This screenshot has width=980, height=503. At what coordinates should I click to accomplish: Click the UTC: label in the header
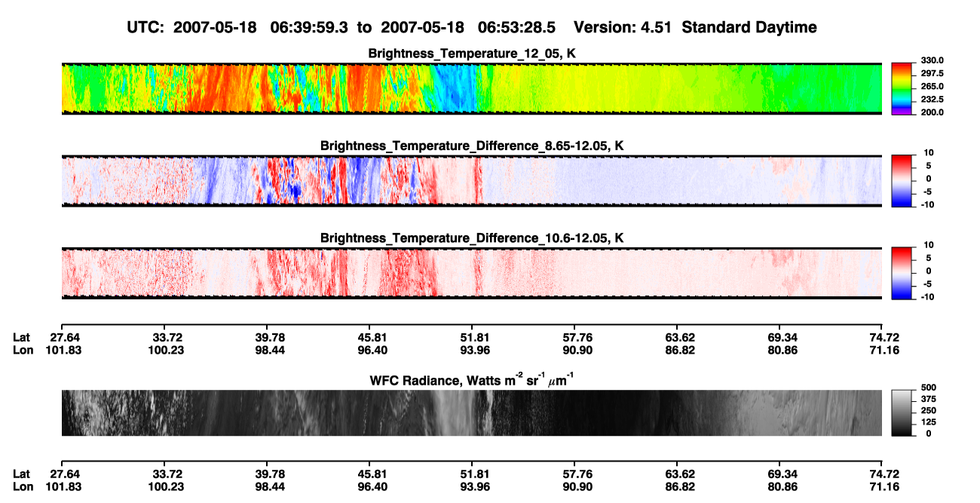coord(147,28)
